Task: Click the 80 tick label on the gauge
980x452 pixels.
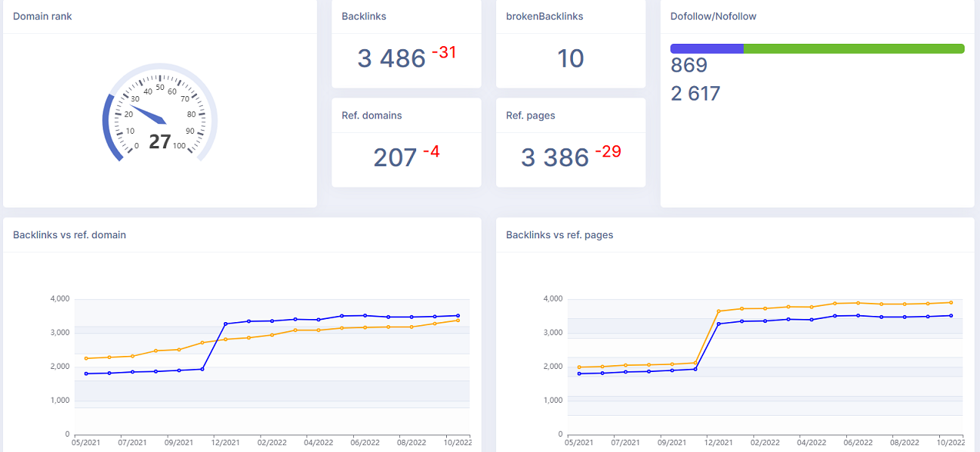Action: [190, 114]
